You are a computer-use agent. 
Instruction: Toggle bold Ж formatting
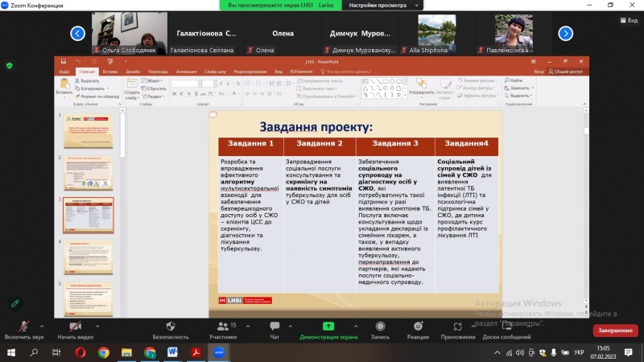174,94
